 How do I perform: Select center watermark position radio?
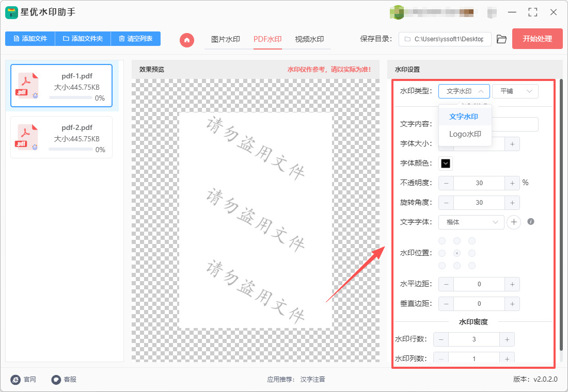(457, 253)
